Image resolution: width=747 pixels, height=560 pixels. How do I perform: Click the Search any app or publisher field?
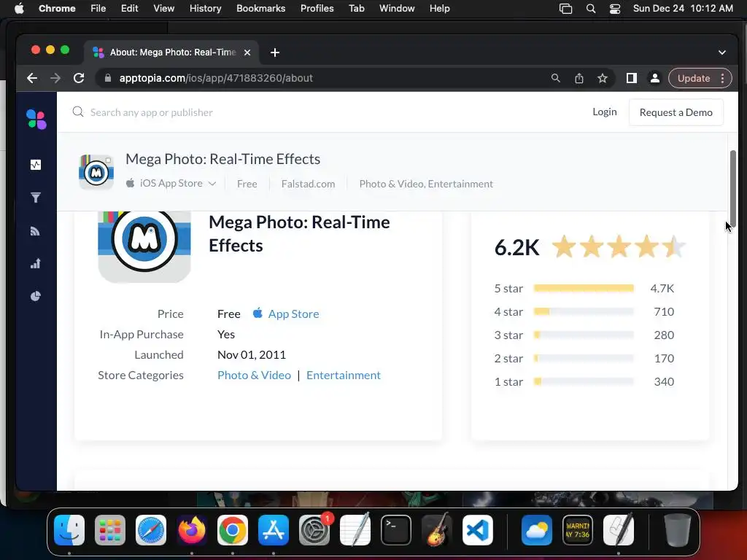click(x=152, y=112)
